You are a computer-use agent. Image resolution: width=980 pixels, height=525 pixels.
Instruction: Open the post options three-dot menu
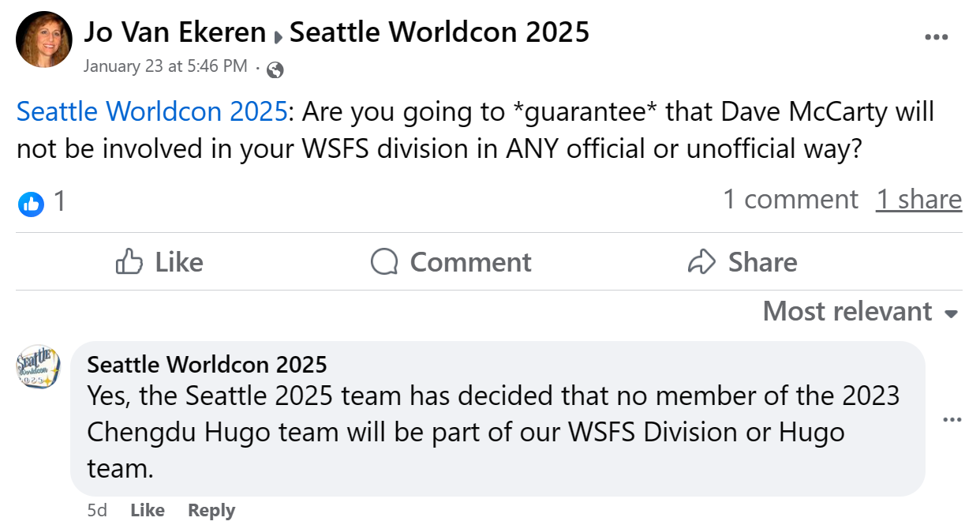pyautogui.click(x=936, y=37)
